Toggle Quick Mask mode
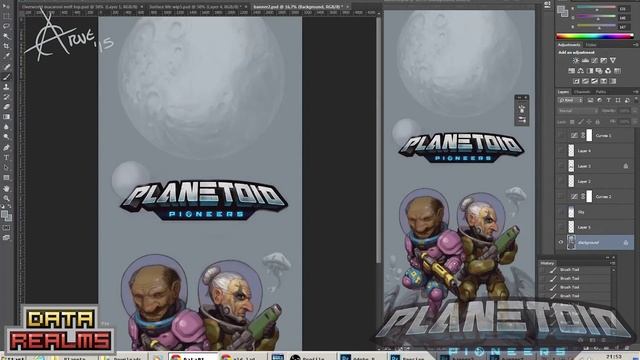 click(6, 228)
